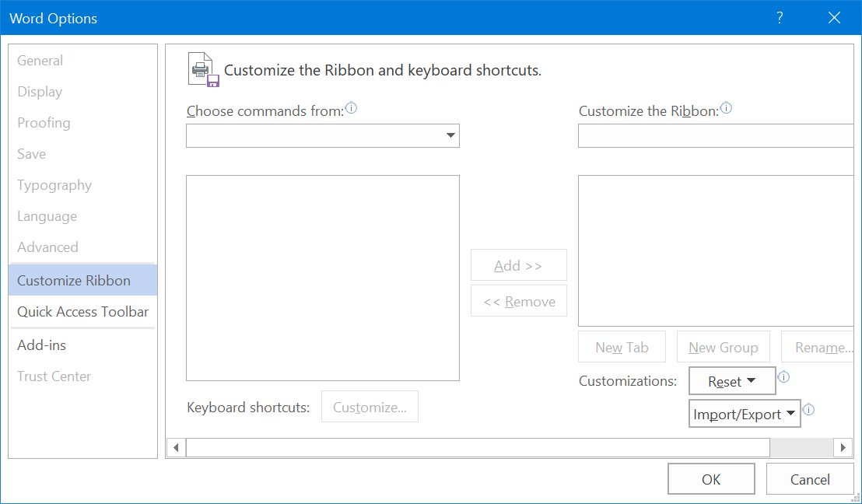Click Cancel to dismiss the dialog

coord(810,479)
